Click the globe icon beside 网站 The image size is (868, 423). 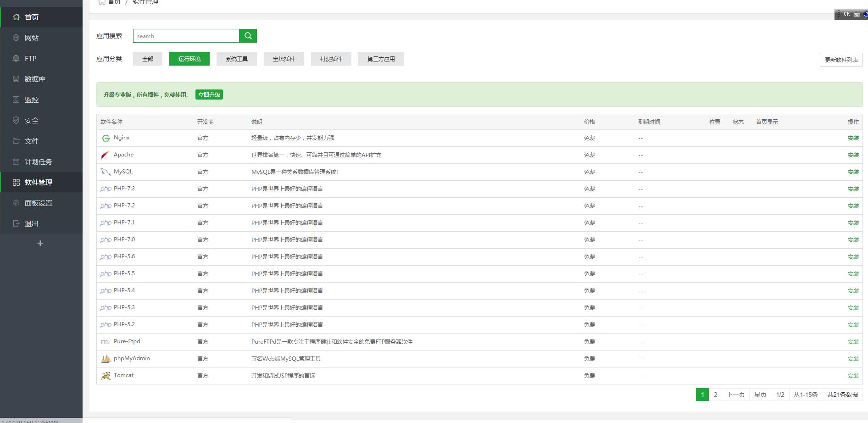click(x=16, y=38)
